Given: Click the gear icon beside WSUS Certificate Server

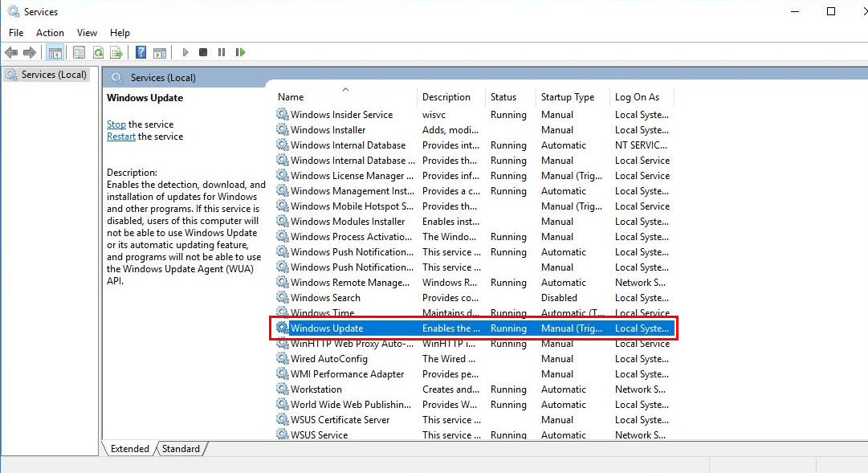Looking at the screenshot, I should (283, 419).
